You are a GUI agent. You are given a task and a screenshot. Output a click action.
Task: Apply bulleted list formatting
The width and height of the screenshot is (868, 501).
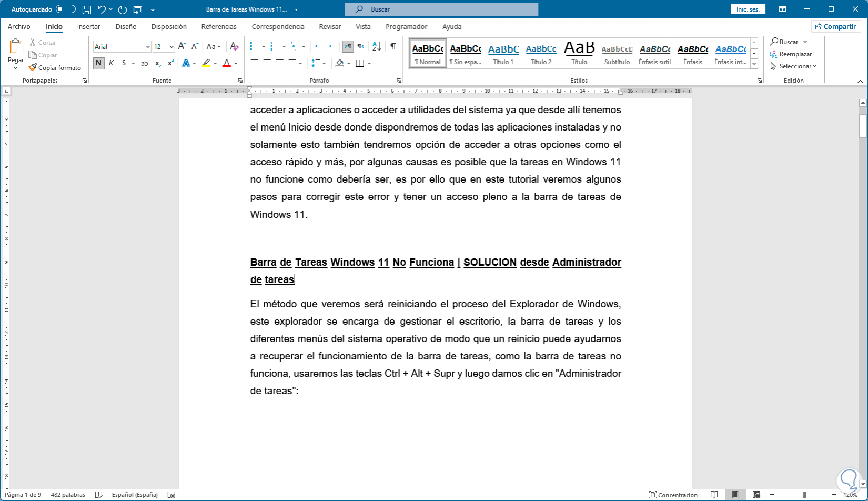tap(254, 46)
